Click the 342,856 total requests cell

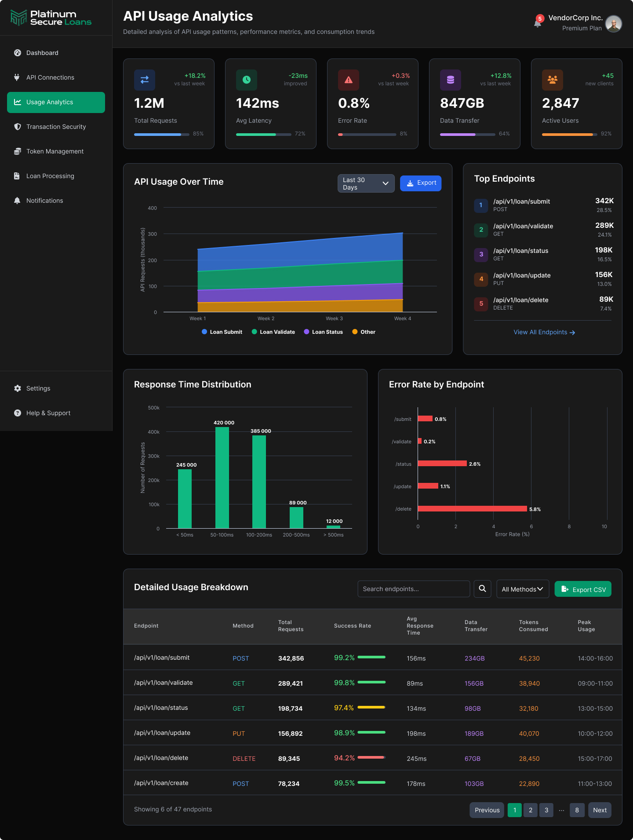pyautogui.click(x=291, y=658)
